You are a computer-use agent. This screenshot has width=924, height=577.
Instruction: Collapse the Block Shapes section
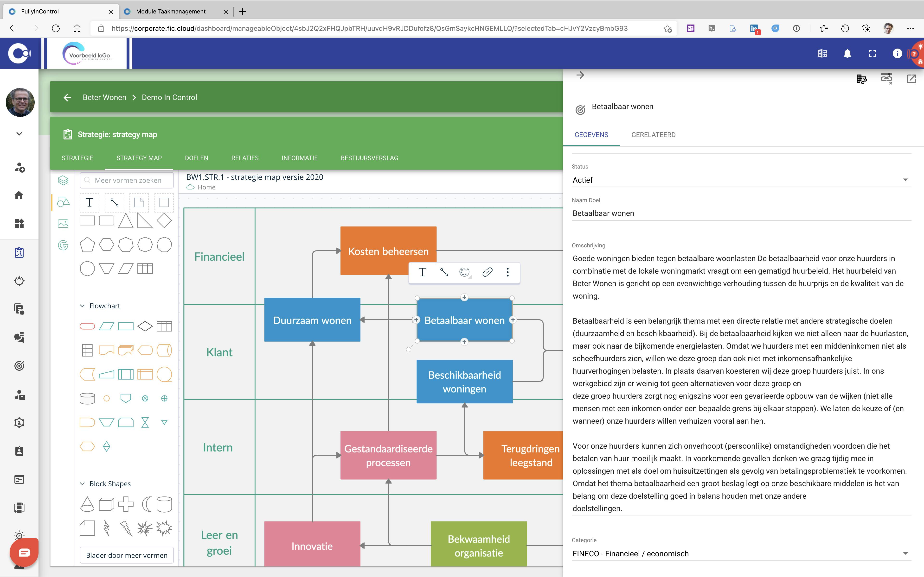tap(82, 483)
